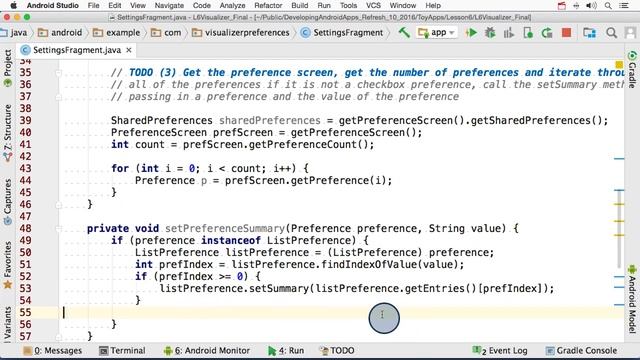Attach debugger to Android process icon
This screenshot has width=640, height=360.
point(528,33)
